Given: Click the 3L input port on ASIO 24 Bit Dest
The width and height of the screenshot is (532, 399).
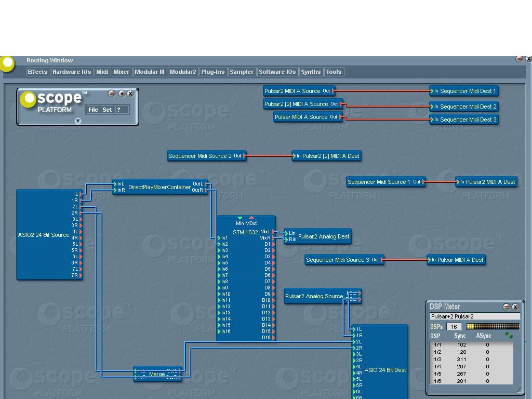Looking at the screenshot, I should pyautogui.click(x=354, y=354).
